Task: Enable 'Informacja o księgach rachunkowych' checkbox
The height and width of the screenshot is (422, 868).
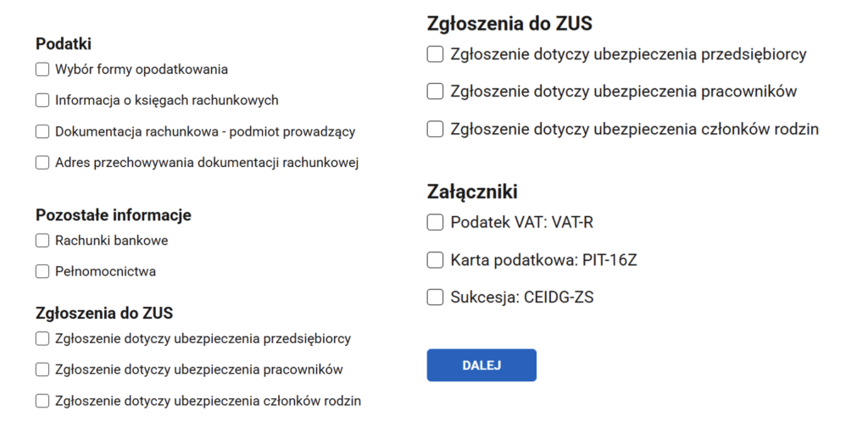Action: coord(42,100)
